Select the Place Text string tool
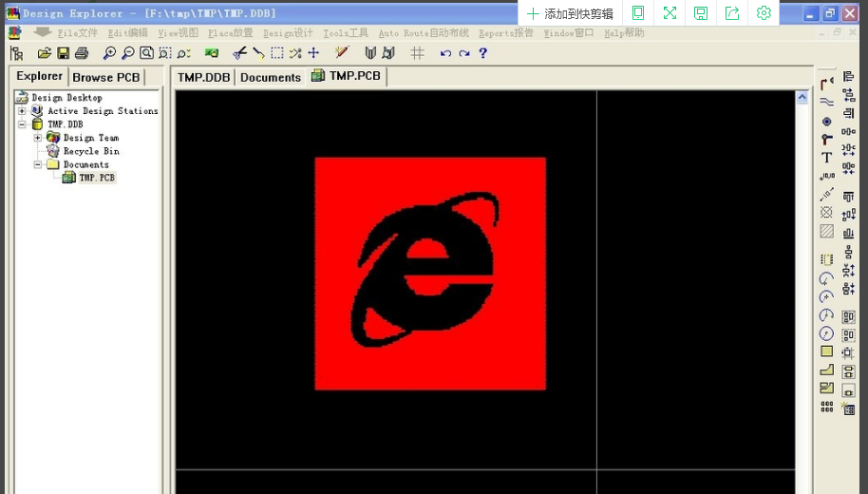The image size is (868, 494). (826, 158)
